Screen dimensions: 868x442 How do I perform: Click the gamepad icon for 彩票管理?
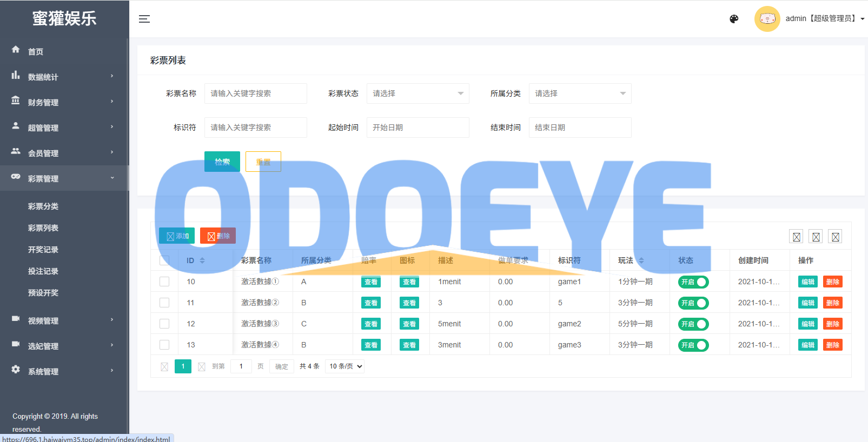(16, 177)
